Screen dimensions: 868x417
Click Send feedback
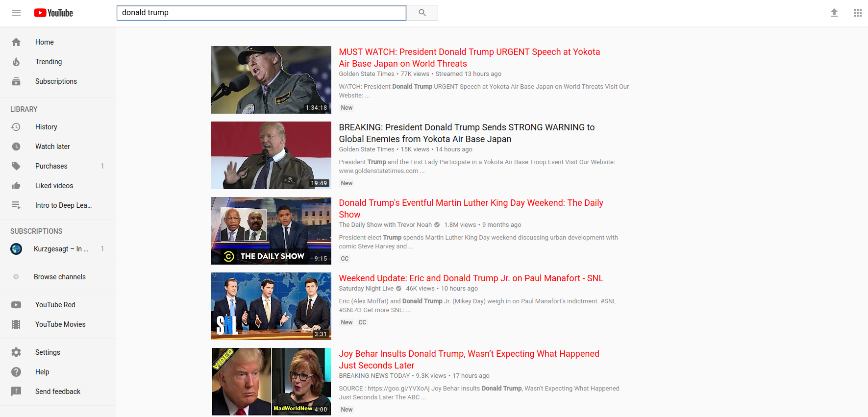[x=58, y=392]
